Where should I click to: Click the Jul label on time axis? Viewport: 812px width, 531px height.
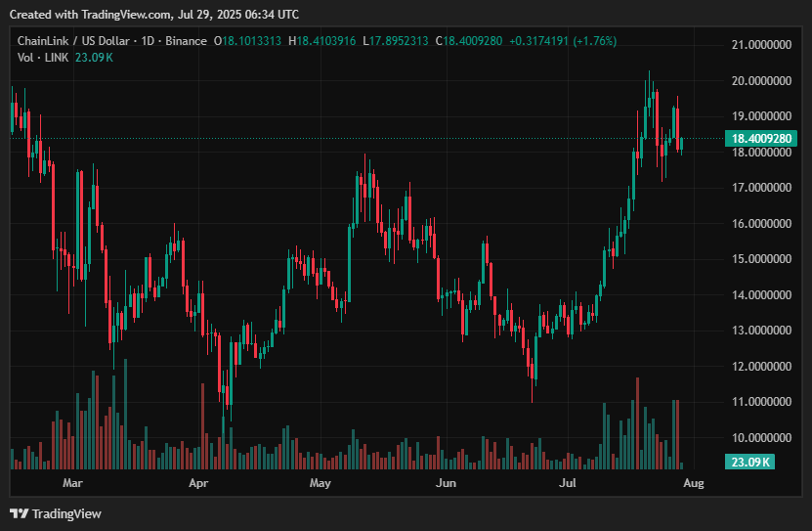point(567,483)
